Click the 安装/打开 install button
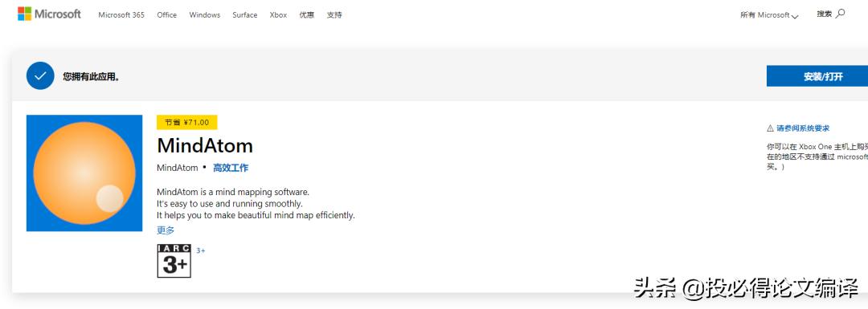The width and height of the screenshot is (868, 309). [x=817, y=76]
